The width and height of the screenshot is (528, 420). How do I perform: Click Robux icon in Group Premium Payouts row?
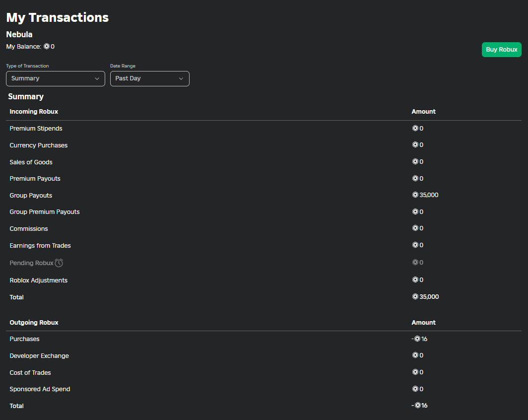pyautogui.click(x=415, y=211)
